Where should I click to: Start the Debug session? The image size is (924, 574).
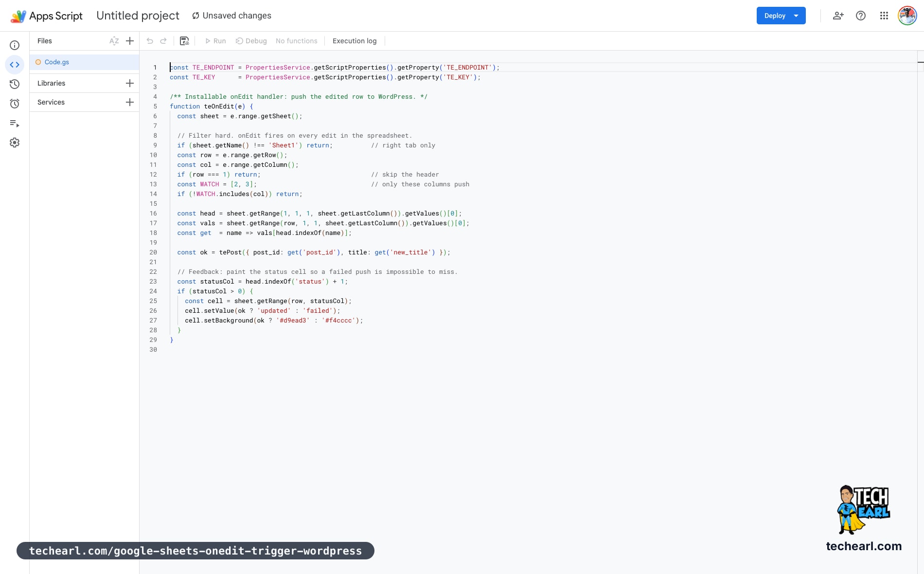251,41
